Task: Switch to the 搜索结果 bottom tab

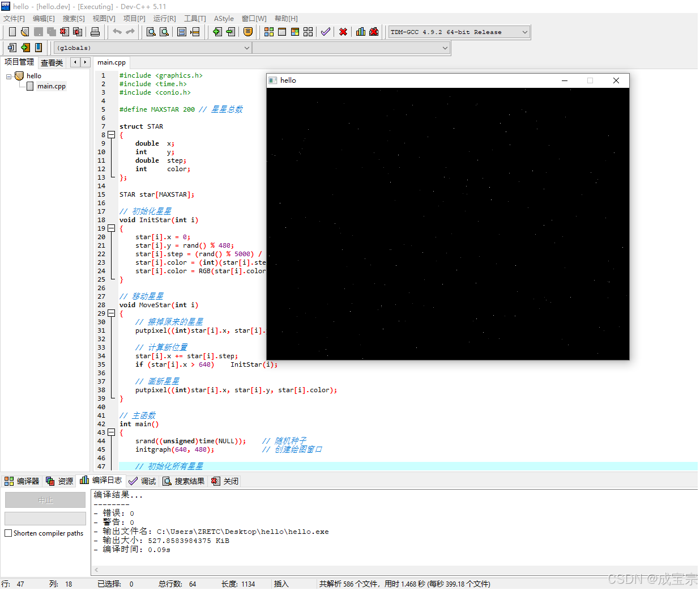Action: (184, 481)
